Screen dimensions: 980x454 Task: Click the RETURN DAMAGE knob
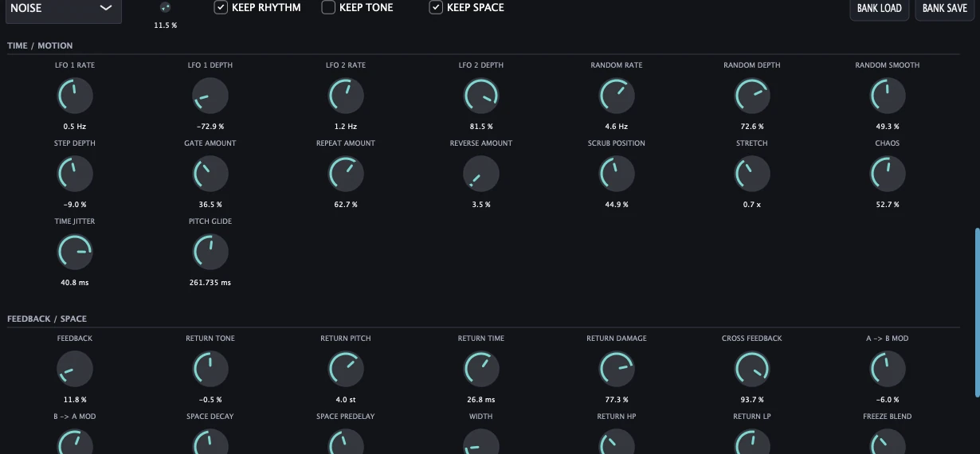pyautogui.click(x=617, y=369)
